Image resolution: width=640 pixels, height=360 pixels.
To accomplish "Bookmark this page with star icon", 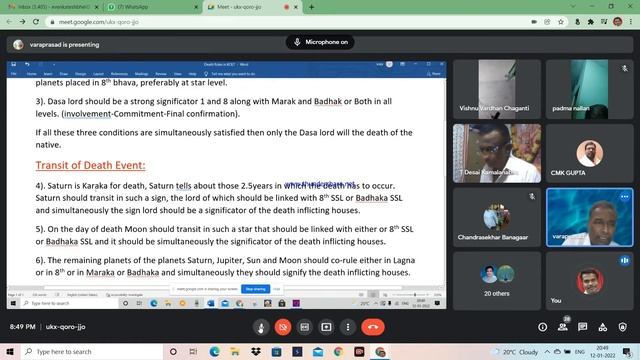I will point(561,22).
